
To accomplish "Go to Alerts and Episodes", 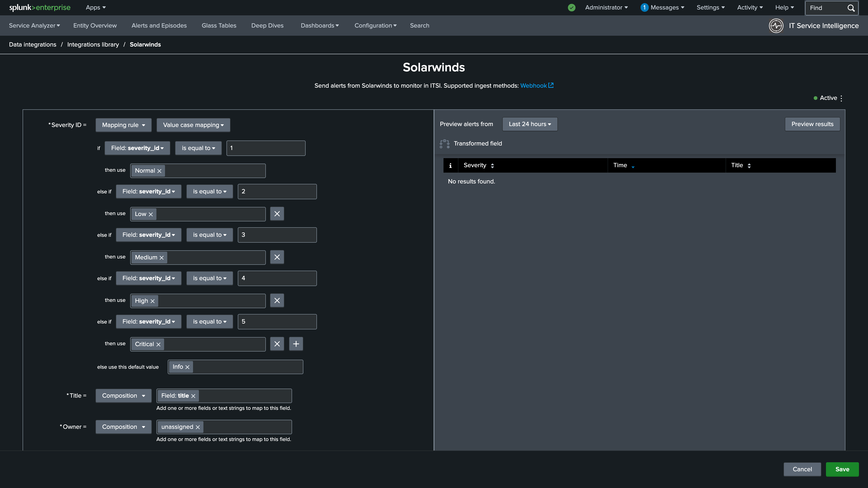I will coord(159,26).
